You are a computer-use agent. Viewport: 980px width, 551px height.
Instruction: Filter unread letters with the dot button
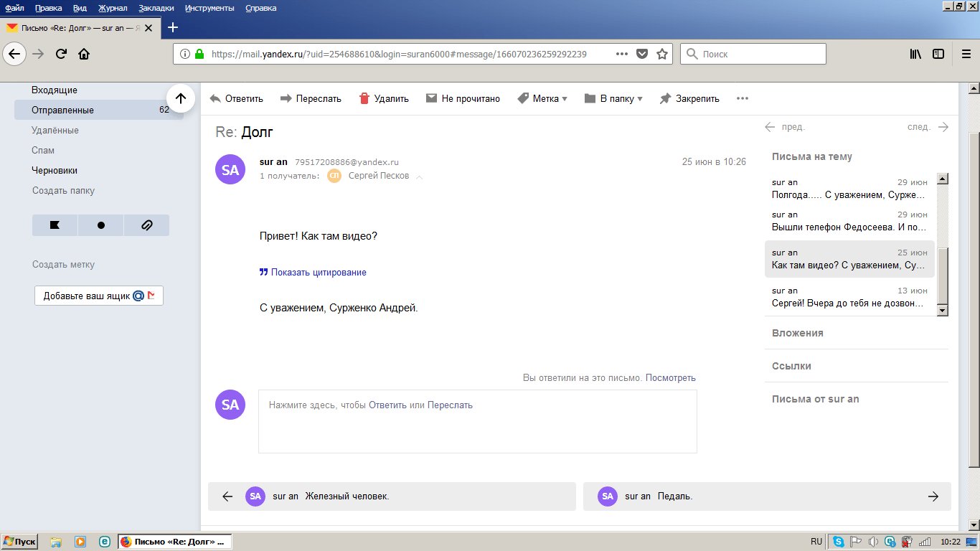[100, 225]
